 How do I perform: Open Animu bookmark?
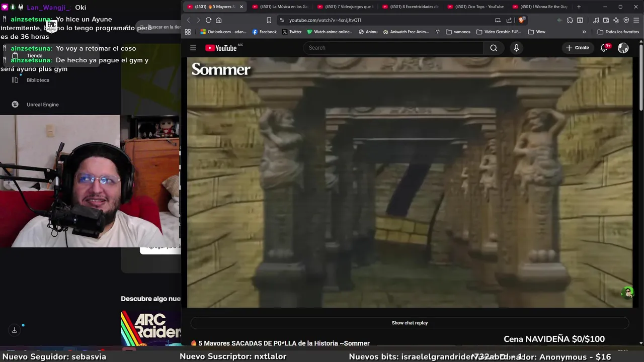(x=368, y=32)
